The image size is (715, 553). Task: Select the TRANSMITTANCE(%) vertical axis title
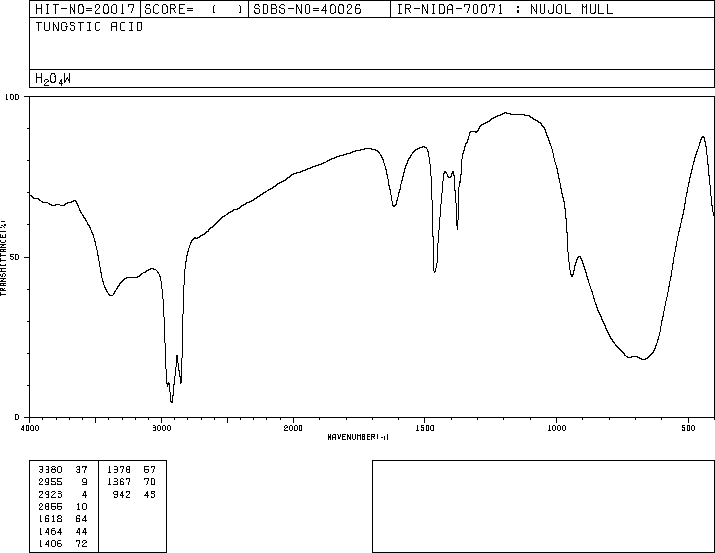[x=3, y=258]
